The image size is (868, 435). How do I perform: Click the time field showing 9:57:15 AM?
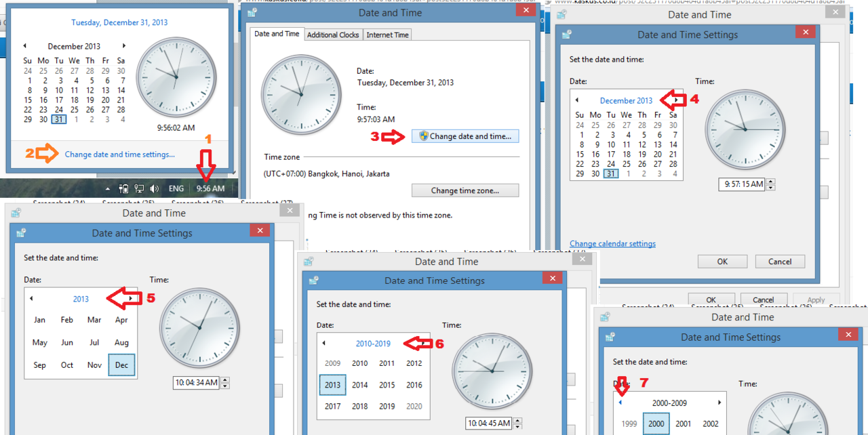coord(743,184)
